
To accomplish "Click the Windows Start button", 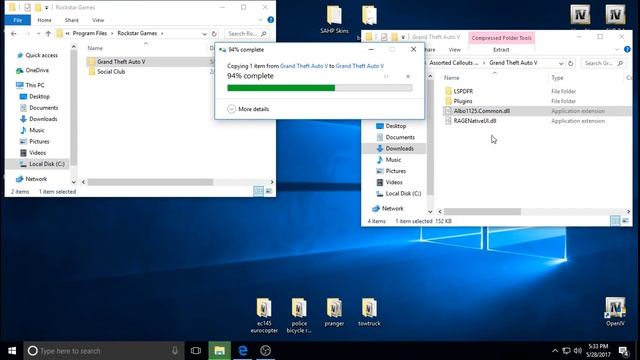I will [x=12, y=351].
